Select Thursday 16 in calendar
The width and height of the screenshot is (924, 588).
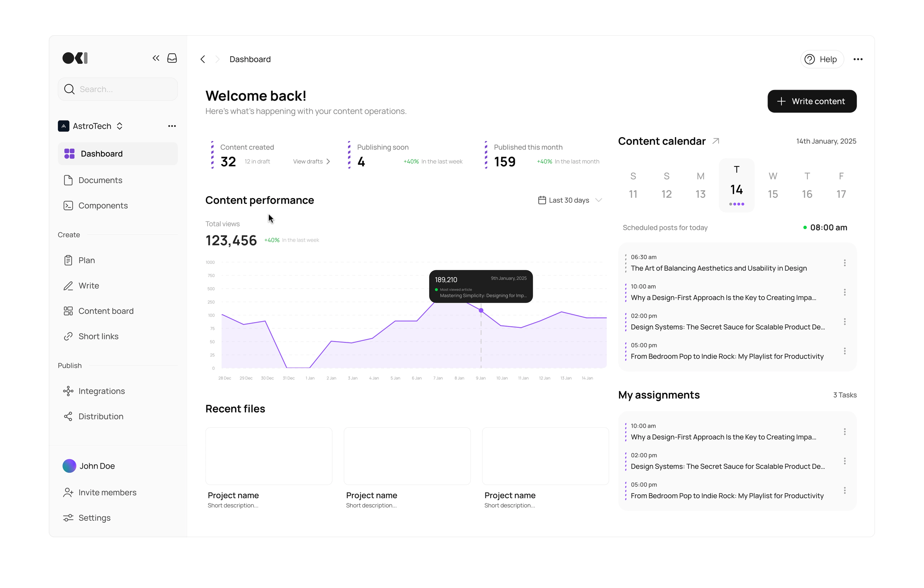(807, 186)
